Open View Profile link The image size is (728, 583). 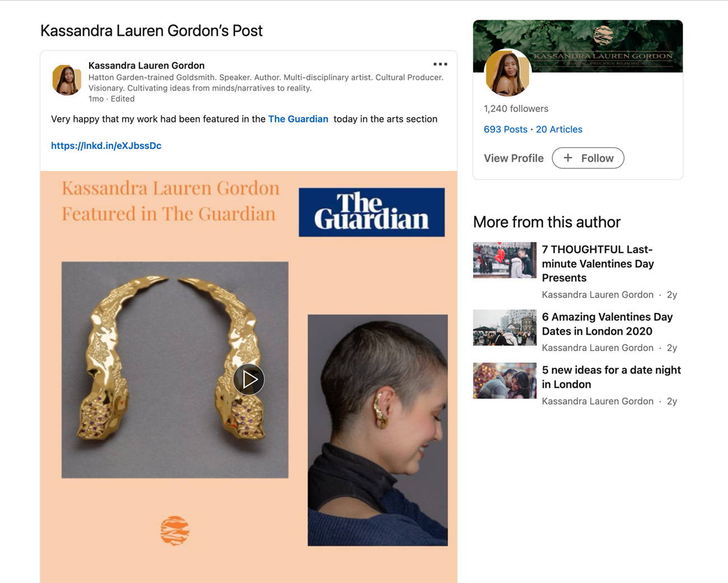point(514,158)
